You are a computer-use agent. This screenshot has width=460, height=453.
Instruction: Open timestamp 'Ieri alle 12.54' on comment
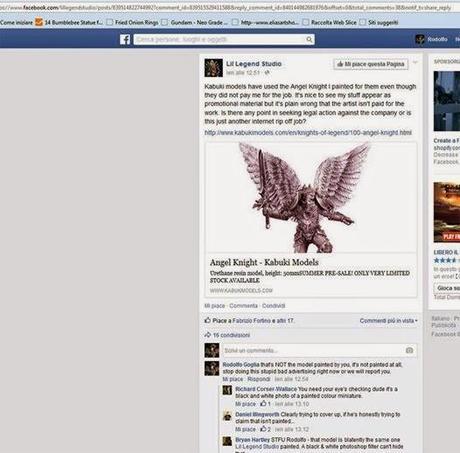point(291,379)
